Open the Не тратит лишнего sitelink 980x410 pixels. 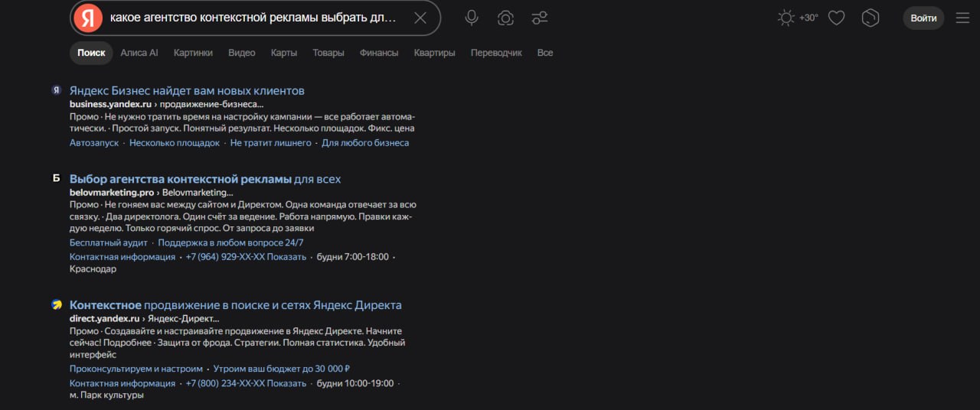pyautogui.click(x=271, y=143)
